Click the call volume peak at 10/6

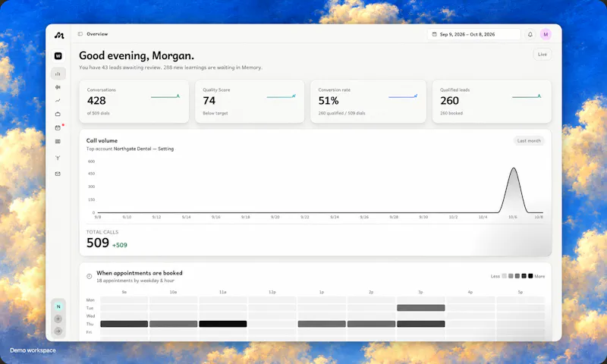514,168
